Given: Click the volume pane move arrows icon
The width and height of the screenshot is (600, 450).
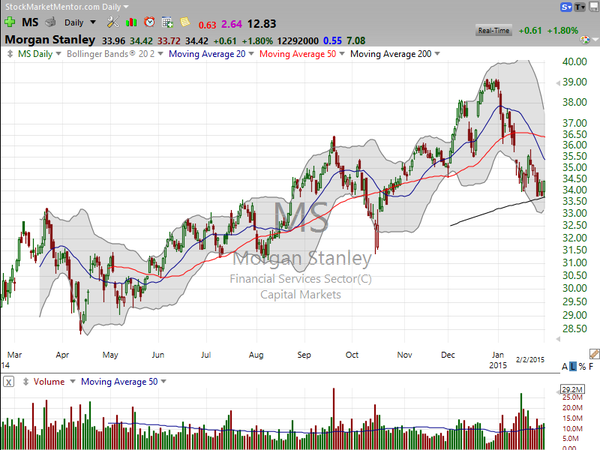Looking at the screenshot, I should click(x=25, y=382).
